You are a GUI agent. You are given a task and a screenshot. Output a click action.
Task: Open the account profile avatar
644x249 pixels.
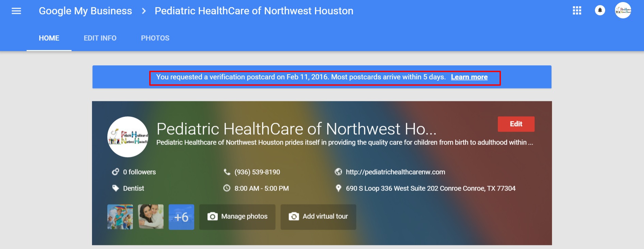[x=623, y=11]
